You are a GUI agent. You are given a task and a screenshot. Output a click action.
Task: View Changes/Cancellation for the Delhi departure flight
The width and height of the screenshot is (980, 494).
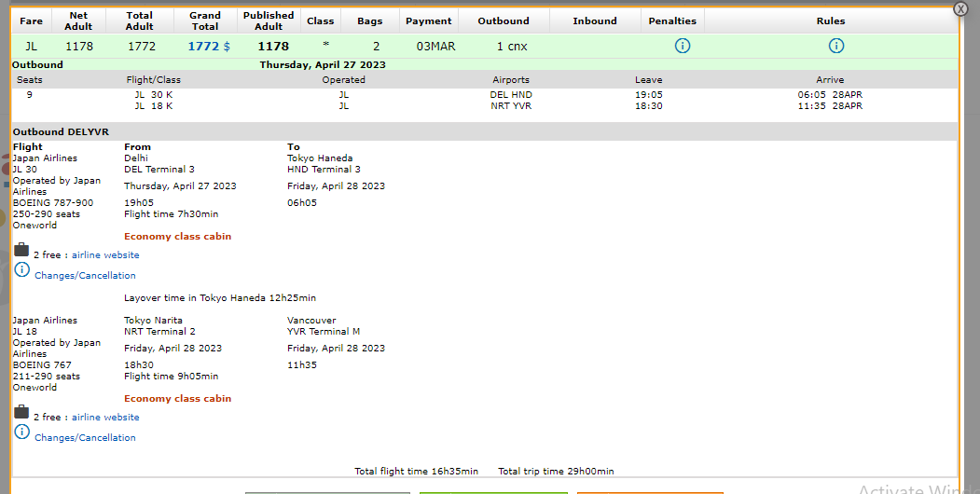85,276
